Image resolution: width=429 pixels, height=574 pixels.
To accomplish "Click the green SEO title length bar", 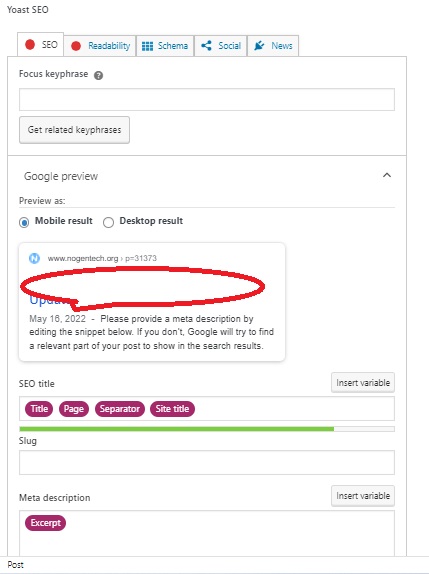I will 176,429.
